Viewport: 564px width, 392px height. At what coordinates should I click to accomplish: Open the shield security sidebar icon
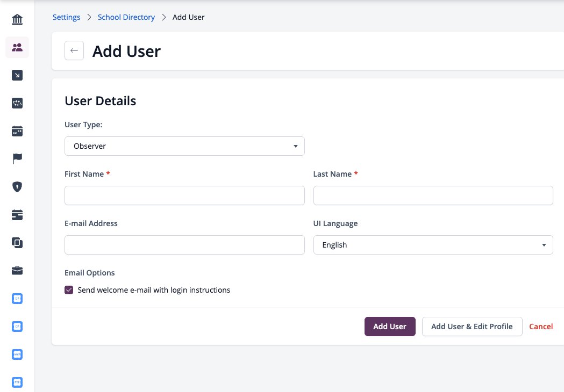pyautogui.click(x=17, y=187)
